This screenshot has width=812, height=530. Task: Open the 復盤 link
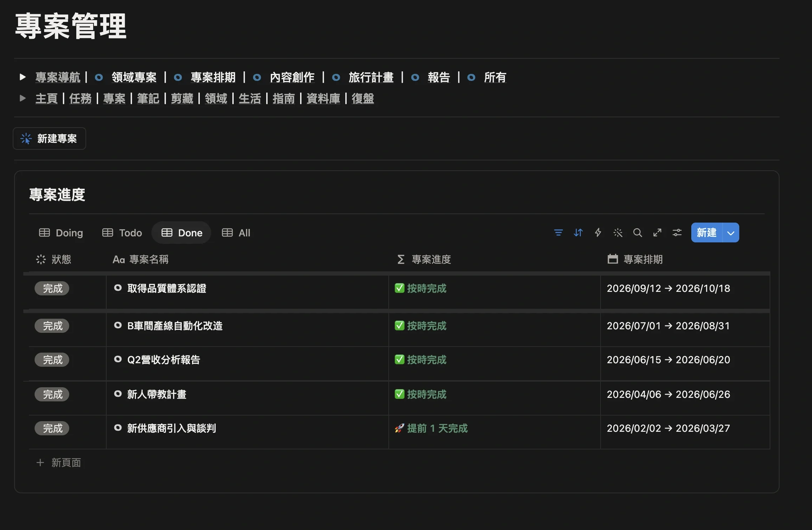point(363,98)
